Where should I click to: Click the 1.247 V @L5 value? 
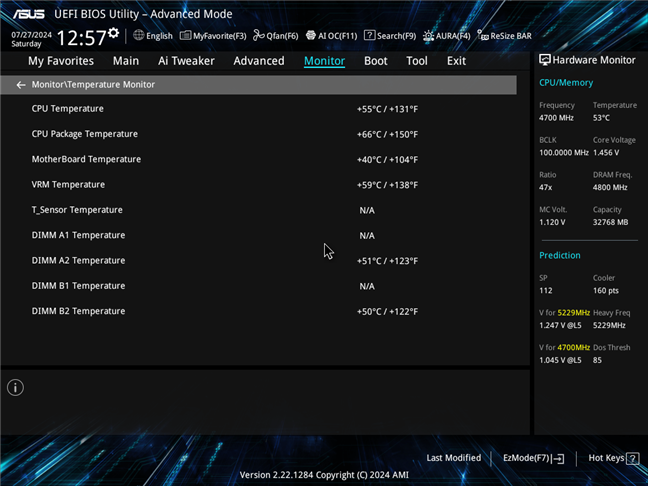tap(560, 326)
